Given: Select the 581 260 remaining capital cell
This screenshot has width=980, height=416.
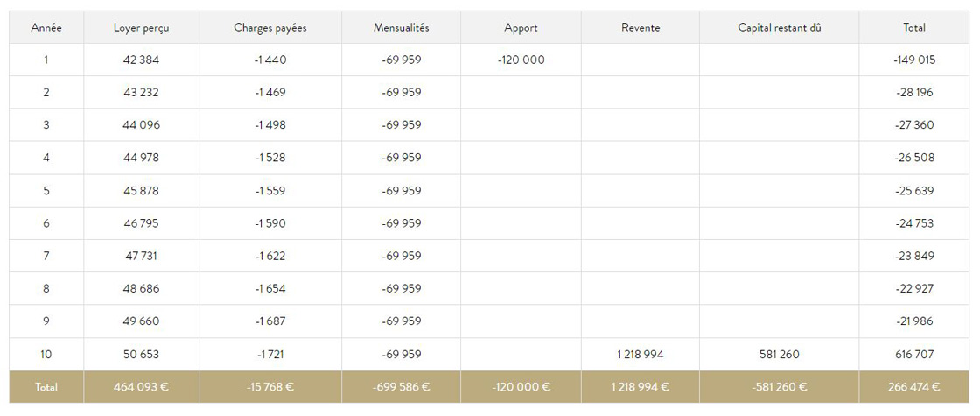Looking at the screenshot, I should (780, 355).
